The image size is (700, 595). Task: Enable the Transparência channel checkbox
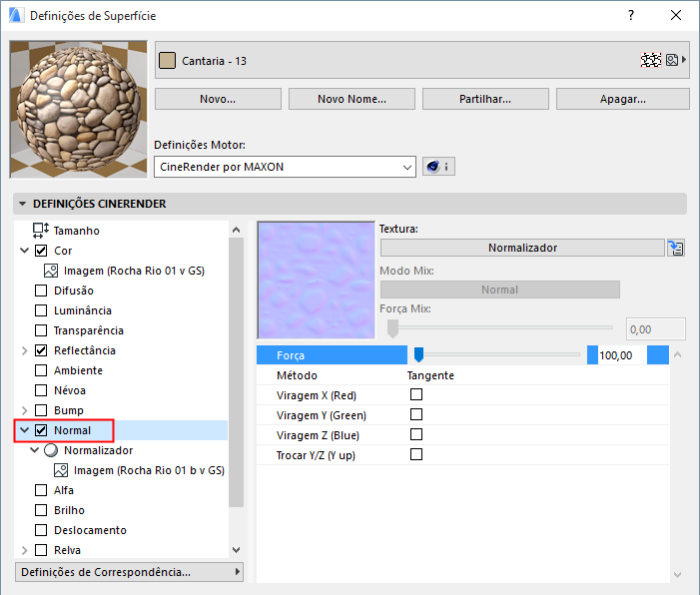coord(41,330)
